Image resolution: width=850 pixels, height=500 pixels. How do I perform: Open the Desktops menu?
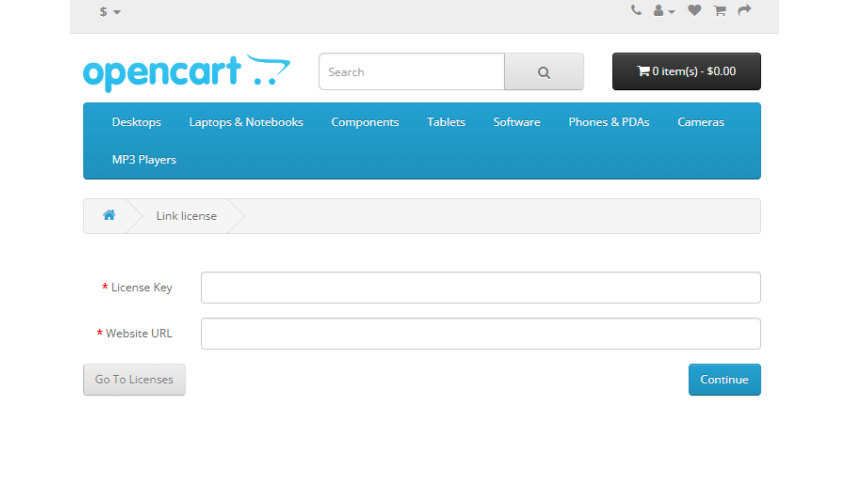pyautogui.click(x=137, y=122)
